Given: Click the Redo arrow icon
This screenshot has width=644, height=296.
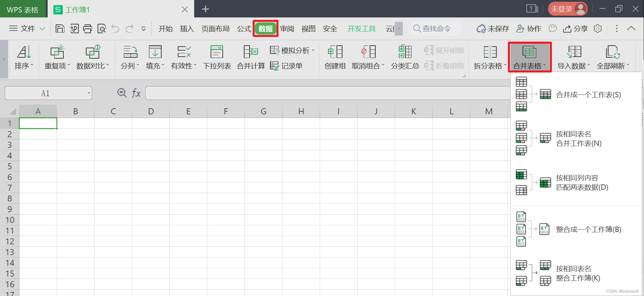Looking at the screenshot, I should (x=129, y=29).
